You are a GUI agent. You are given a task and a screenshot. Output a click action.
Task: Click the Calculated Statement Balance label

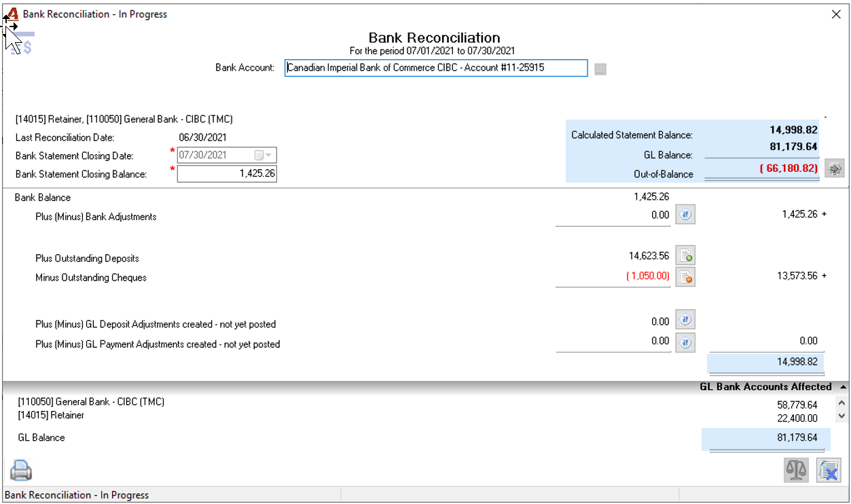(x=632, y=135)
